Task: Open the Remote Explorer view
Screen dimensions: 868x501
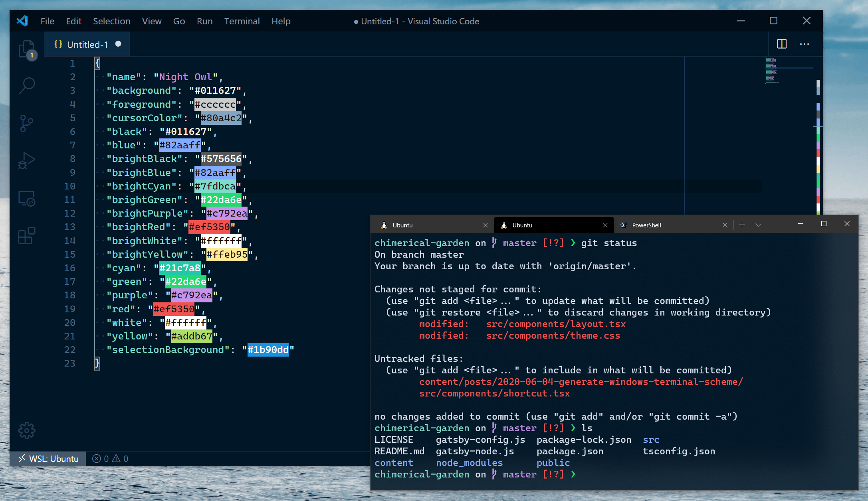Action: pos(27,198)
